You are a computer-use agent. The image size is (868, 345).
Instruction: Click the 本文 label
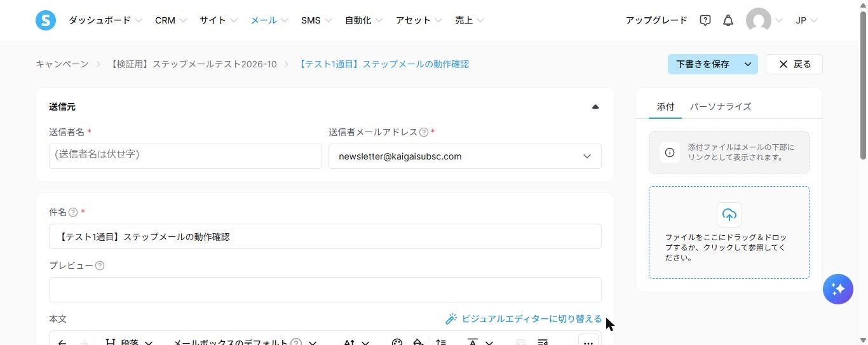click(58, 319)
